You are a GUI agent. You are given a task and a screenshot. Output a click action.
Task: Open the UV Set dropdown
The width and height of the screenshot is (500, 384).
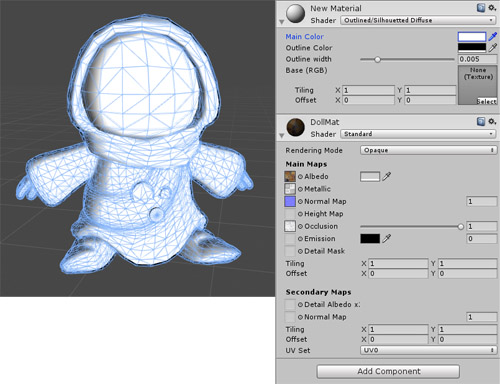pyautogui.click(x=428, y=350)
